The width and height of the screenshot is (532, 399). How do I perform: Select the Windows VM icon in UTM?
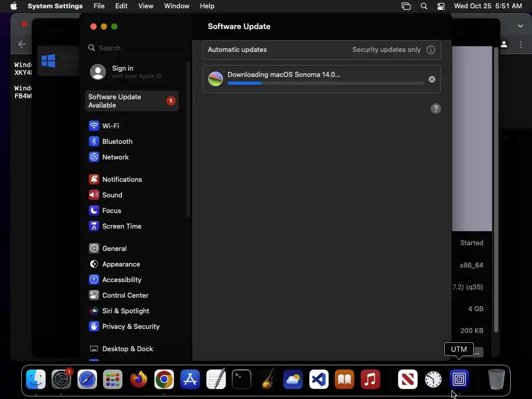(48, 61)
